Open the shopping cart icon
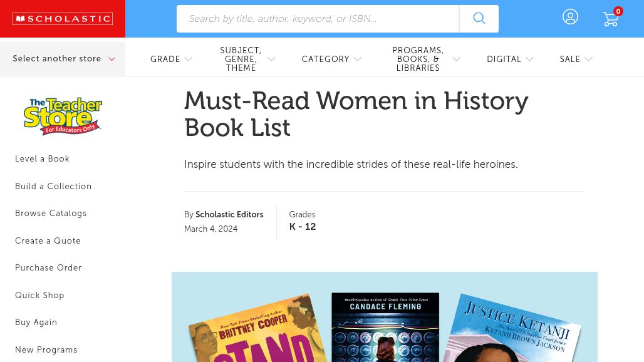This screenshot has width=644, height=362. pos(611,19)
